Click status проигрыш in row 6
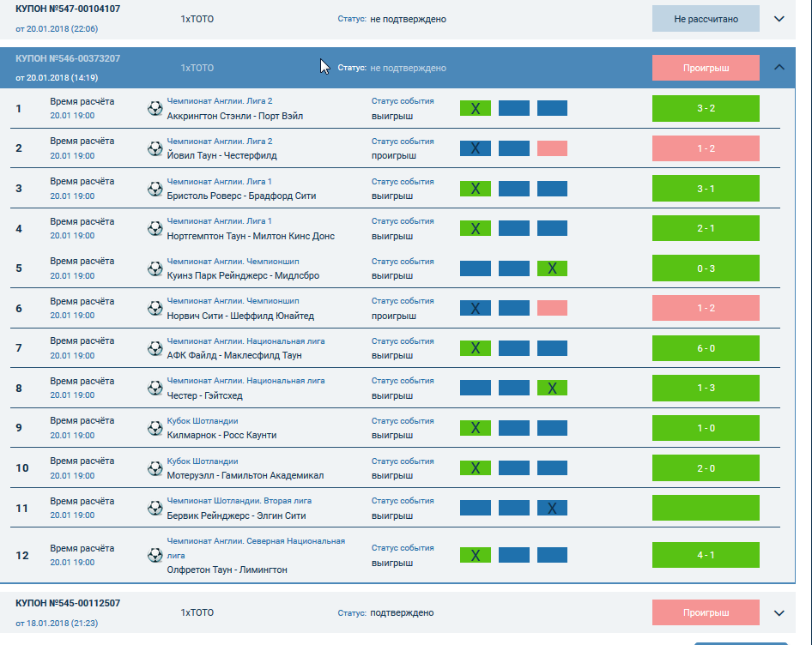This screenshot has width=812, height=645. pos(394,316)
